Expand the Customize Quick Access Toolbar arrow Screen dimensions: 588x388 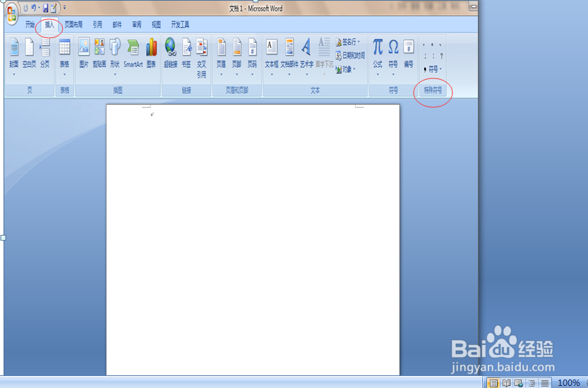pos(64,8)
